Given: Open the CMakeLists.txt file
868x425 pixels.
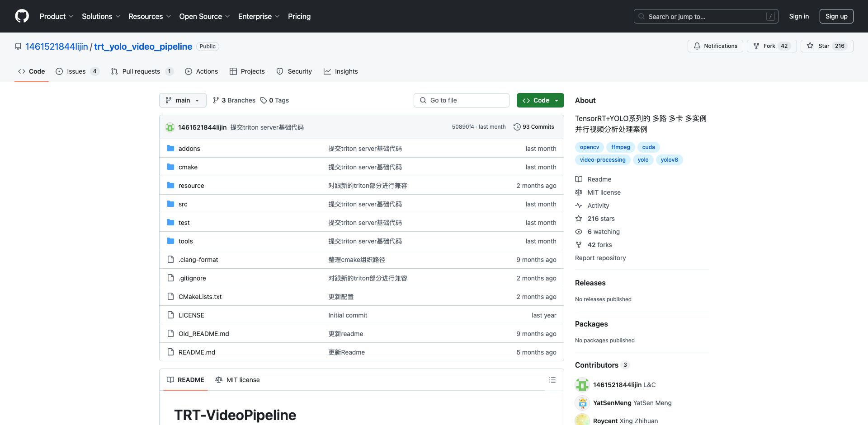Looking at the screenshot, I should pos(200,297).
